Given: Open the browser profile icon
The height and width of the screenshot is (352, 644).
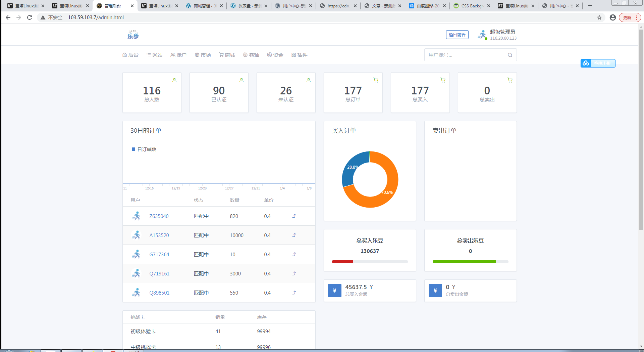Looking at the screenshot, I should pos(612,17).
